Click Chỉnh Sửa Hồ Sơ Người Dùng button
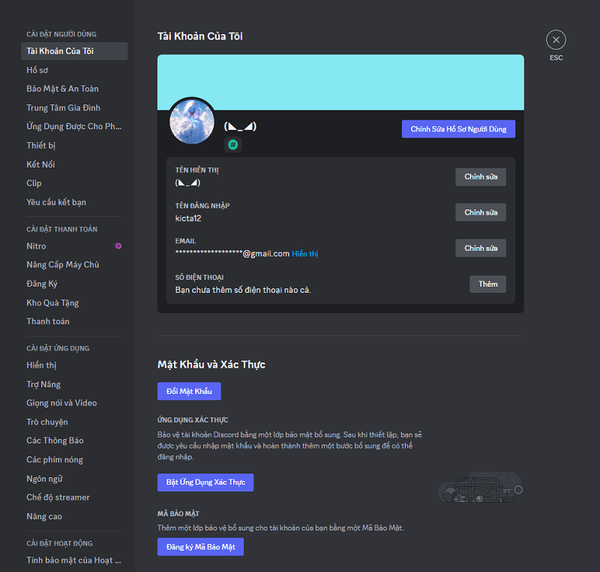Viewport: 600px width, 572px height. coord(458,129)
